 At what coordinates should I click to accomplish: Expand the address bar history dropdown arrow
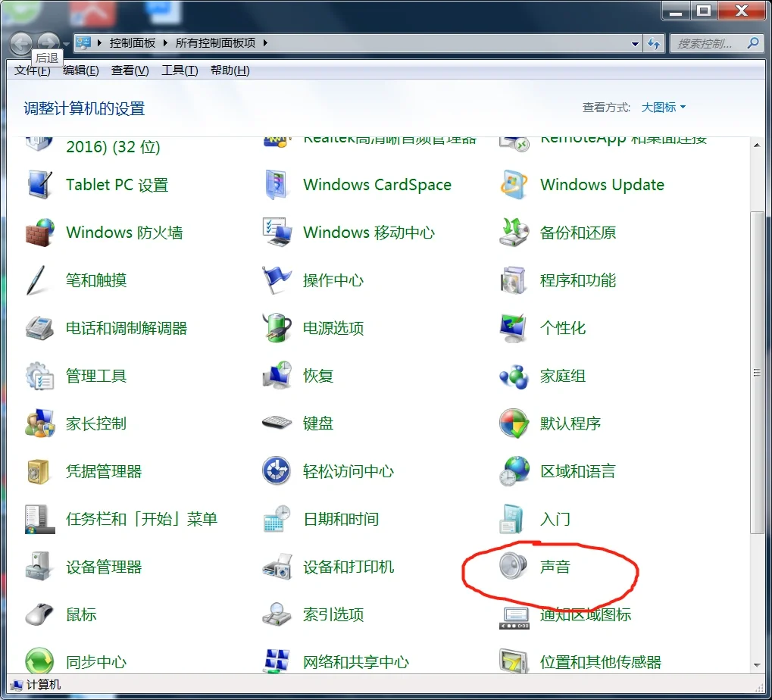pos(635,43)
